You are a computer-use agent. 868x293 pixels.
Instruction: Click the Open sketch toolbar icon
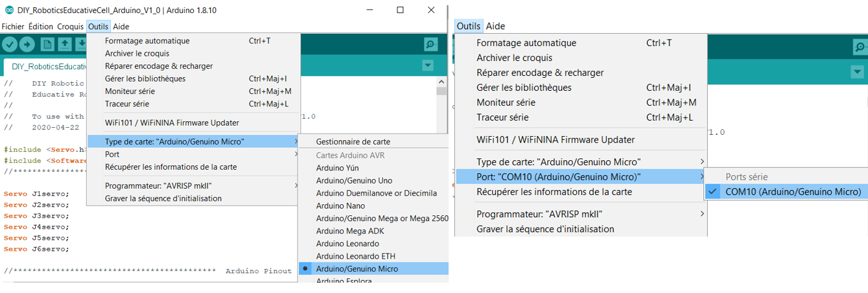click(65, 44)
